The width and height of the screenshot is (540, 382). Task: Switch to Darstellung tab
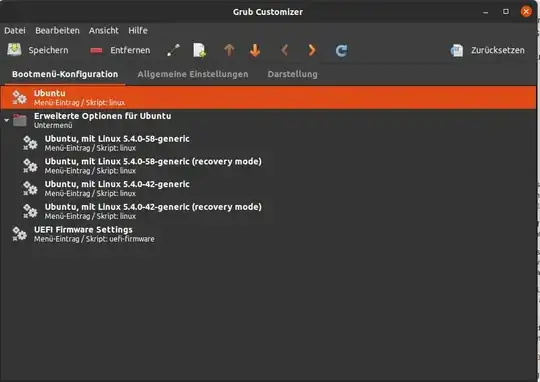point(293,74)
